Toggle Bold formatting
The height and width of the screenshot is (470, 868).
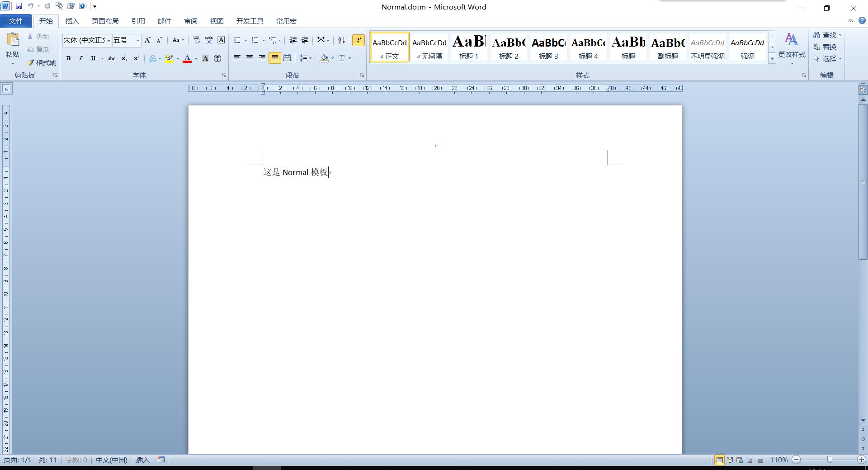[68, 58]
